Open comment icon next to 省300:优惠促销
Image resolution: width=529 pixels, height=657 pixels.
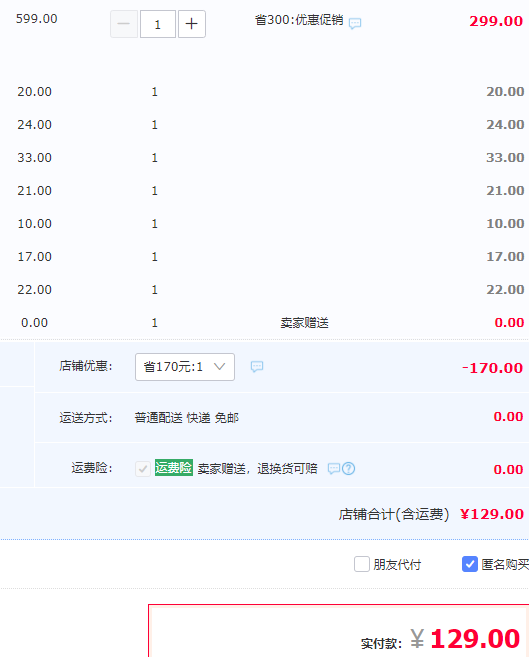(355, 23)
